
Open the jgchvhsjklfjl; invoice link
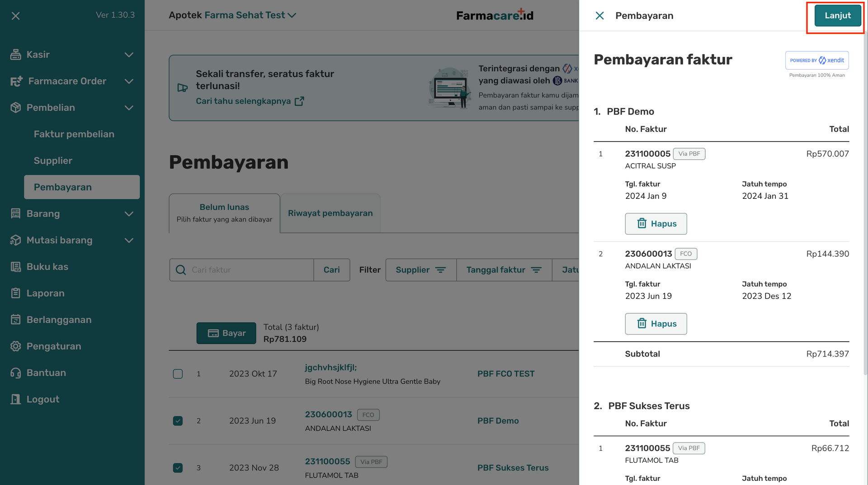coord(331,367)
